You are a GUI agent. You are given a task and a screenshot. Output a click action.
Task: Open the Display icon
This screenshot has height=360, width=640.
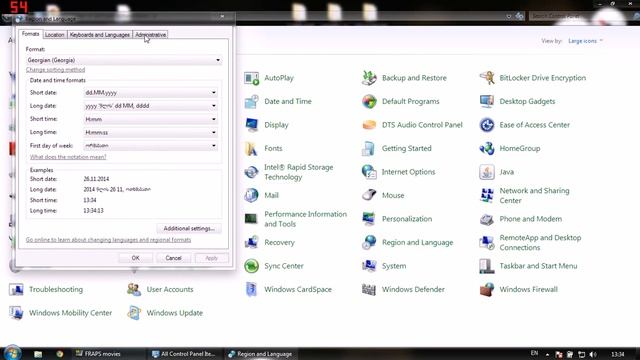[x=251, y=125]
